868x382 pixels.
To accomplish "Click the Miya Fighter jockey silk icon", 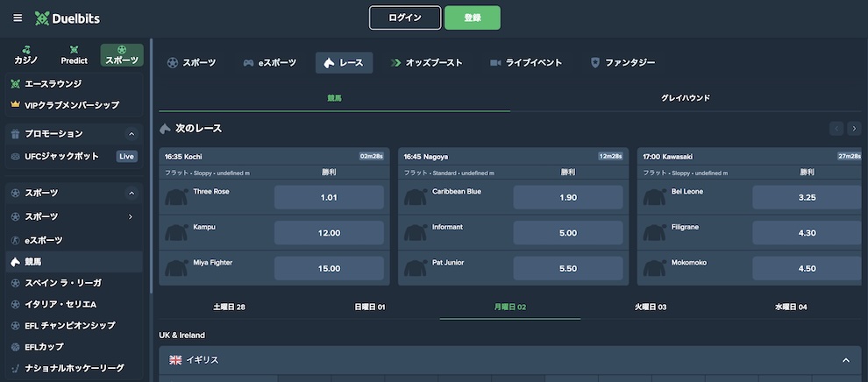I will 176,268.
